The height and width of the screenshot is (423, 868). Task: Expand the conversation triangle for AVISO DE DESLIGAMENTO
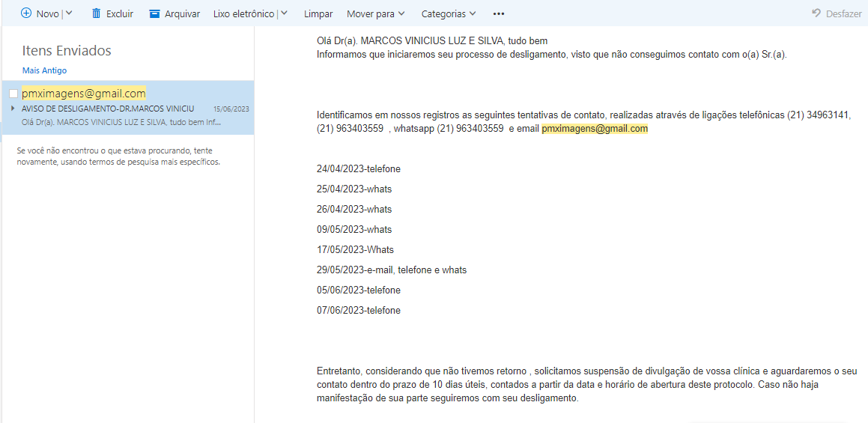[12, 108]
